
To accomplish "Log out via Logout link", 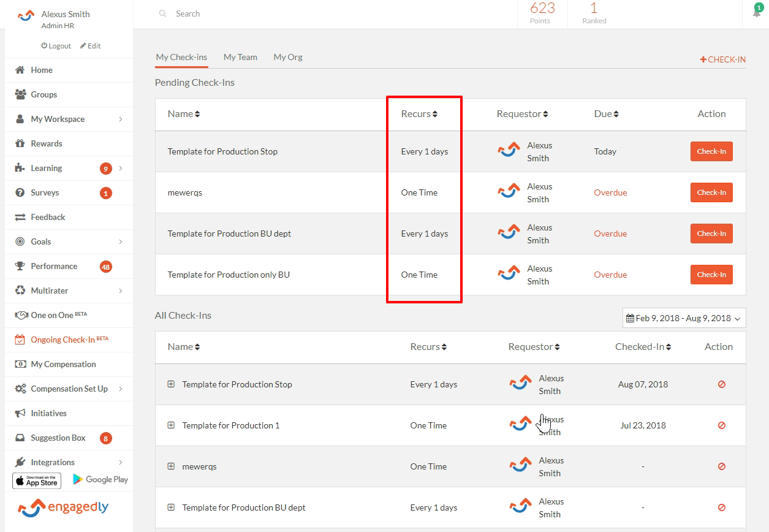I will point(56,46).
